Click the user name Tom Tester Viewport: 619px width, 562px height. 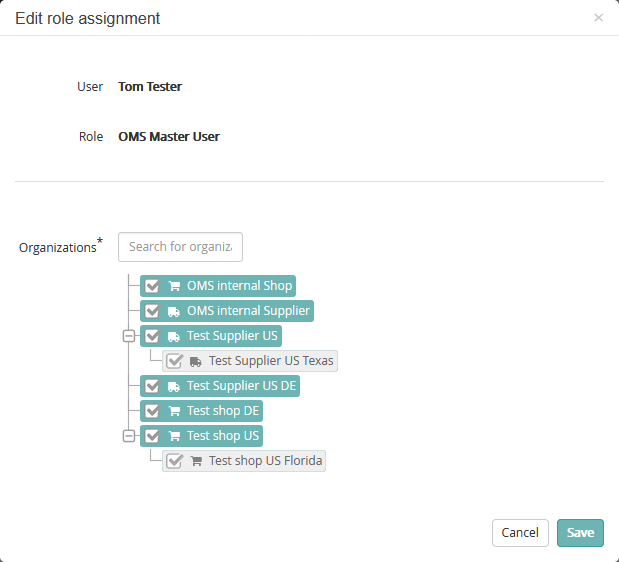[150, 86]
